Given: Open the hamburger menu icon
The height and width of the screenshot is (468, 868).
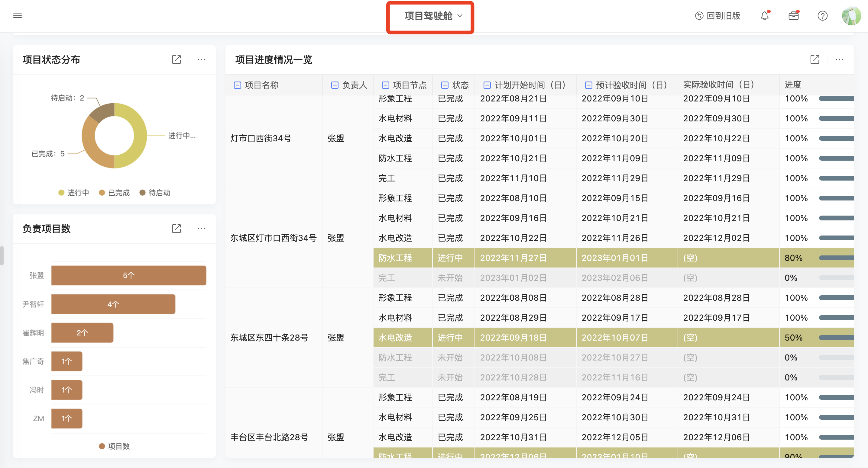Looking at the screenshot, I should (18, 16).
